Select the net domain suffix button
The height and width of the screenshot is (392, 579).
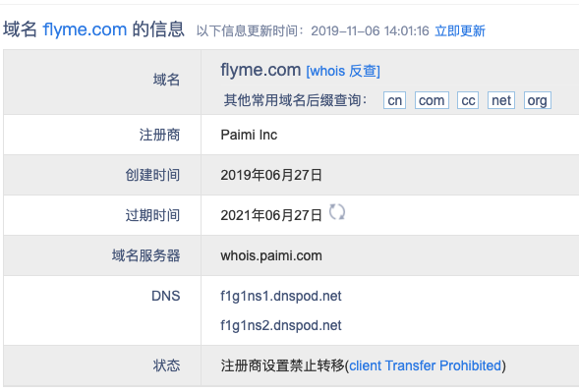[501, 100]
